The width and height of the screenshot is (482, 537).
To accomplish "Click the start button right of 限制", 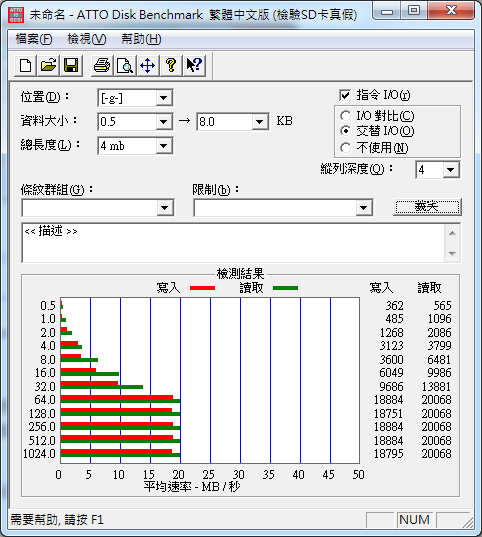I will (427, 207).
